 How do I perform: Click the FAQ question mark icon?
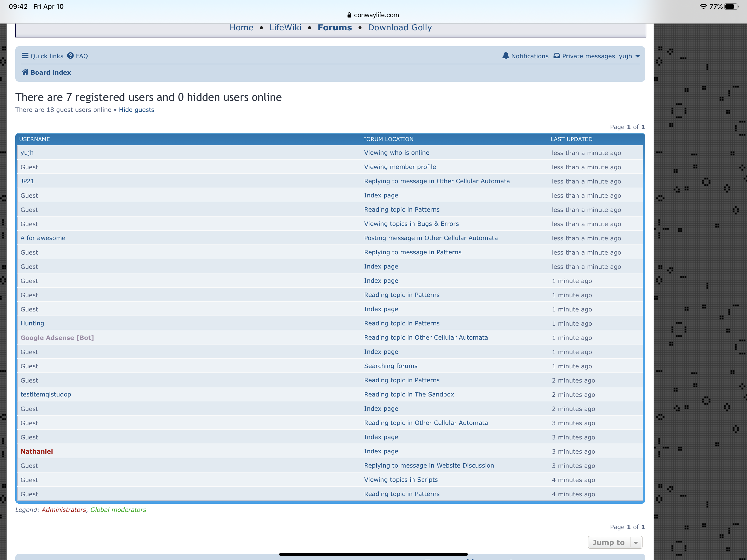(x=70, y=56)
